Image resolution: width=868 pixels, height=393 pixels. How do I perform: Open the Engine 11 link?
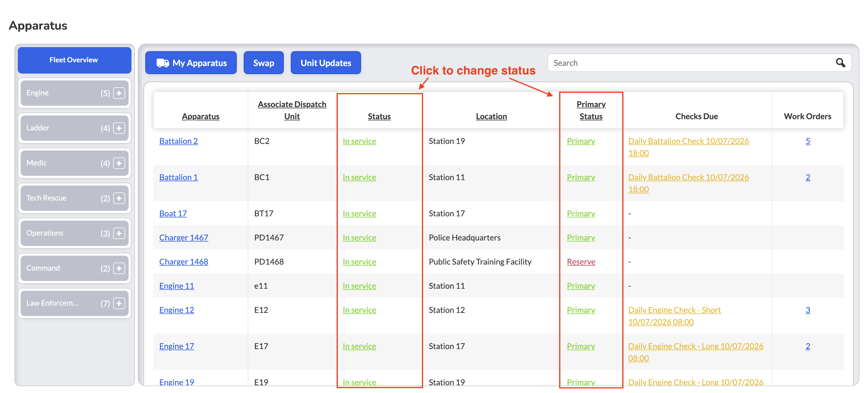[177, 286]
